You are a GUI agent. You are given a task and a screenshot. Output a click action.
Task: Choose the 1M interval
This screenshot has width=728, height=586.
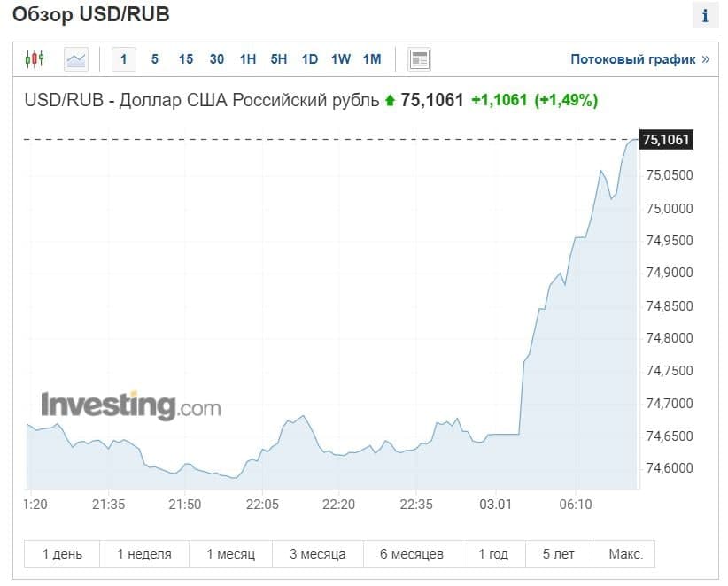click(372, 59)
